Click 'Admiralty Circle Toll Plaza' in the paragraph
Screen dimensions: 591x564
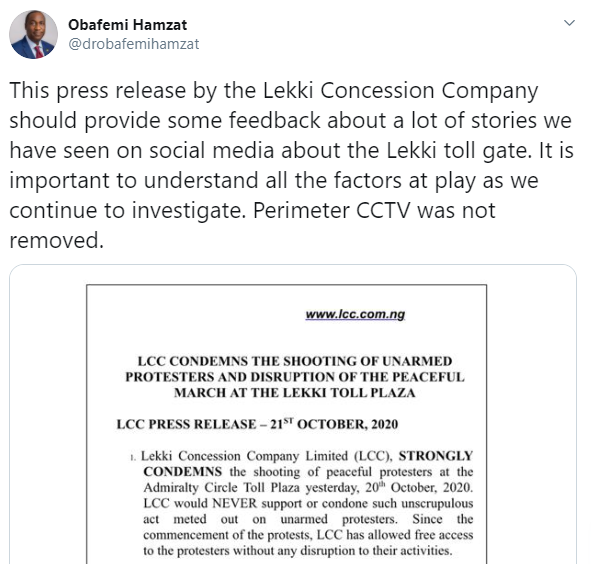(x=222, y=487)
